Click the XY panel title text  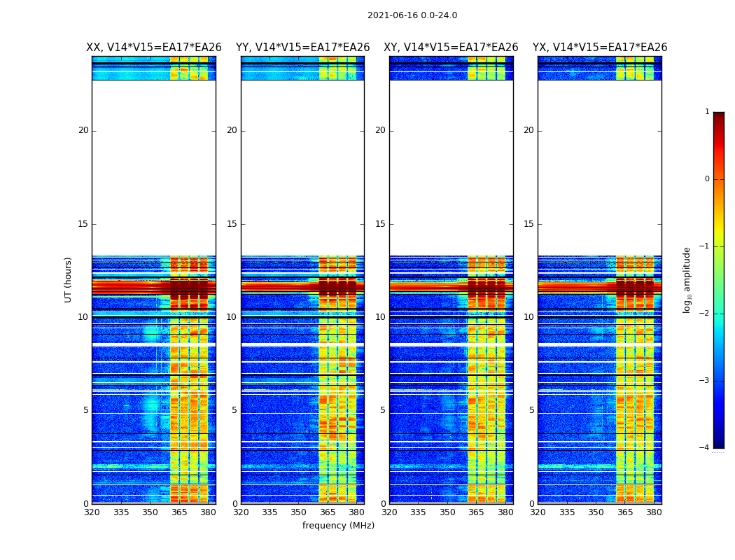tap(451, 48)
